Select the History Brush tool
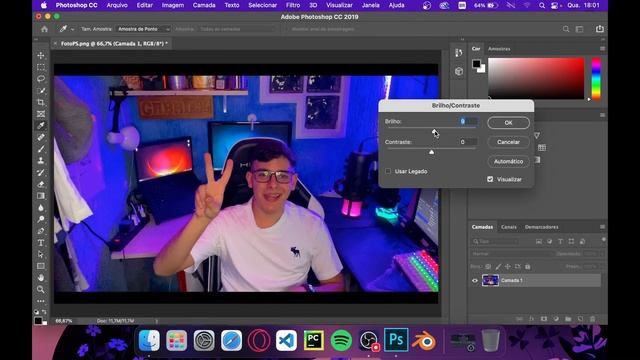Image resolution: width=640 pixels, height=360 pixels. click(41, 173)
